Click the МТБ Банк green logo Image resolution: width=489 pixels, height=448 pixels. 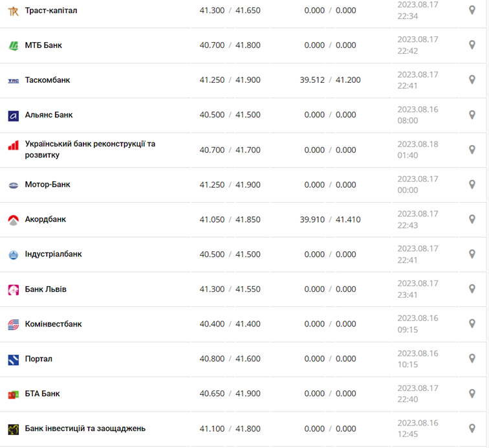tap(13, 46)
